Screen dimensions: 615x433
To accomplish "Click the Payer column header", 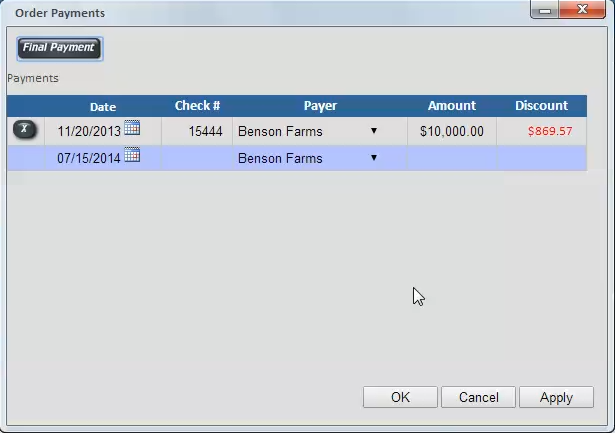I will 320,106.
